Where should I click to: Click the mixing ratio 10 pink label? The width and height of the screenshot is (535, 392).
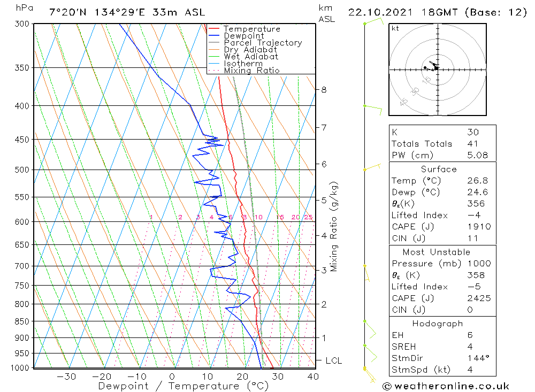point(258,217)
